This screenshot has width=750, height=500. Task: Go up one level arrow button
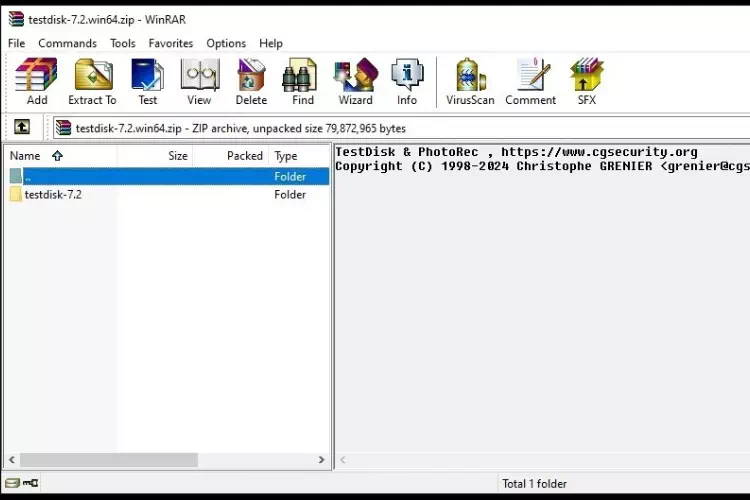click(x=22, y=127)
